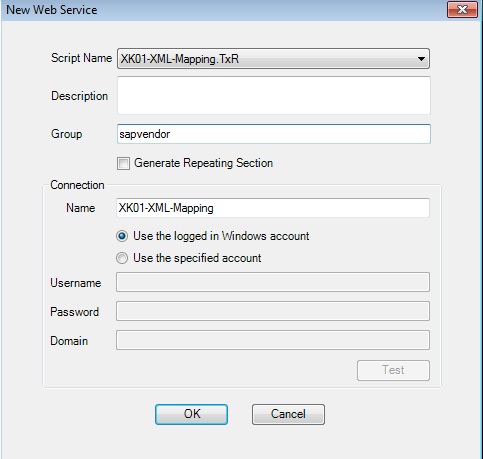This screenshot has height=459, width=483.
Task: Open the Script Name dropdown arrow
Action: pos(421,59)
